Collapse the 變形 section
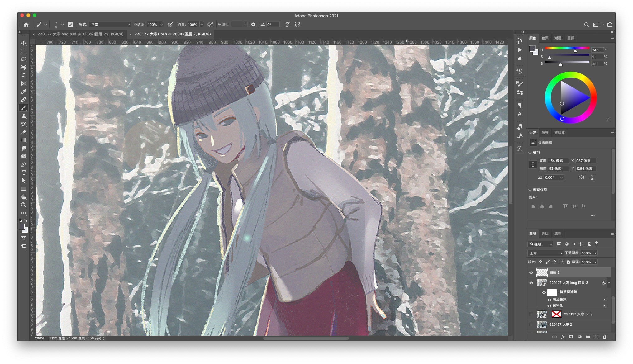 click(530, 153)
